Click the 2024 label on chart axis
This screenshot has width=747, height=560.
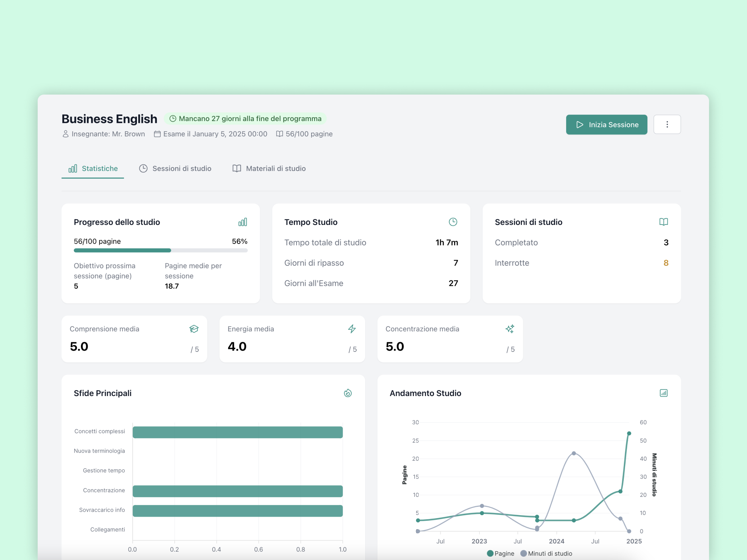coord(557,541)
